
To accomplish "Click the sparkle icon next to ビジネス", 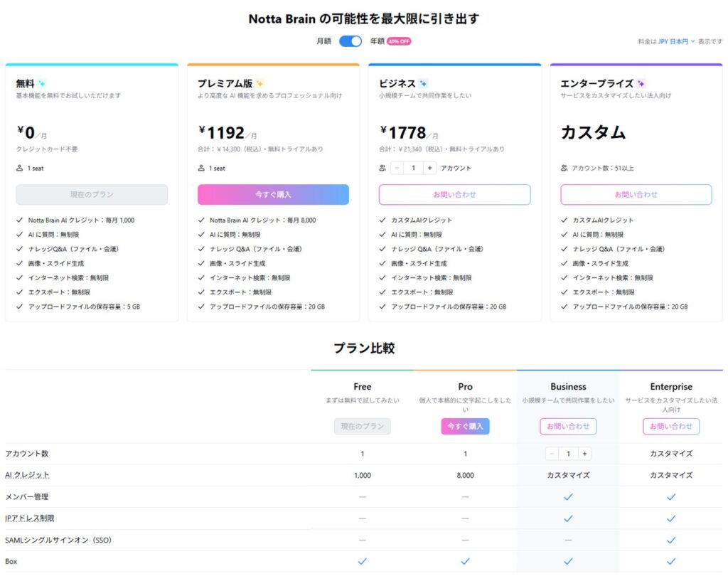I will (424, 84).
